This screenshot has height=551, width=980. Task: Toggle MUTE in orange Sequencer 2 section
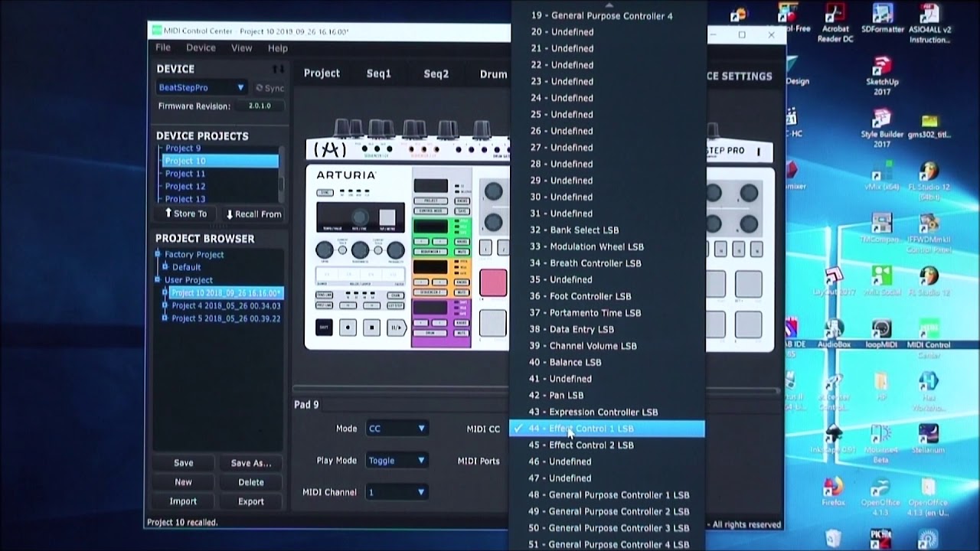[x=462, y=292]
